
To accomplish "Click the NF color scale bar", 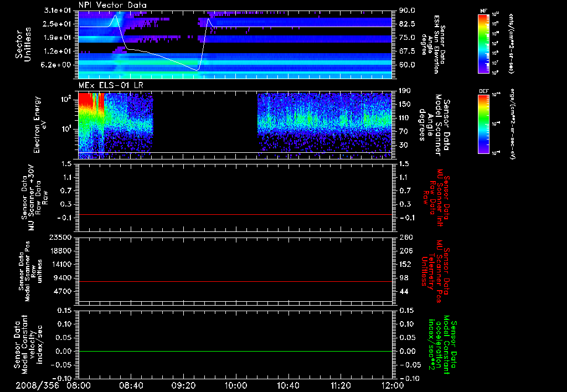I will tap(484, 43).
